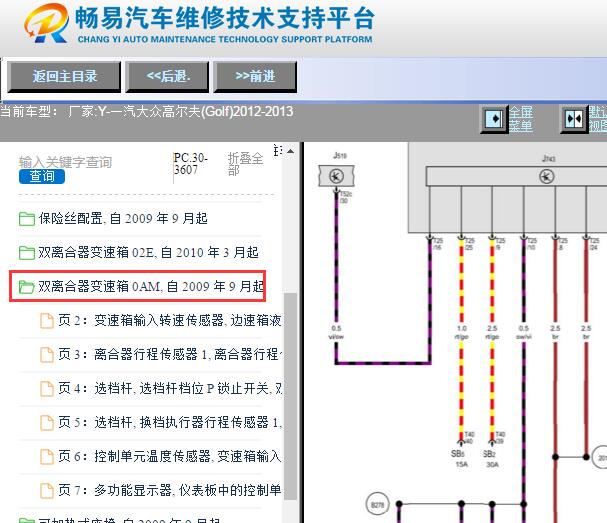Image resolution: width=607 pixels, height=523 pixels.
Task: Click the fullscreen menu icon
Action: (494, 119)
